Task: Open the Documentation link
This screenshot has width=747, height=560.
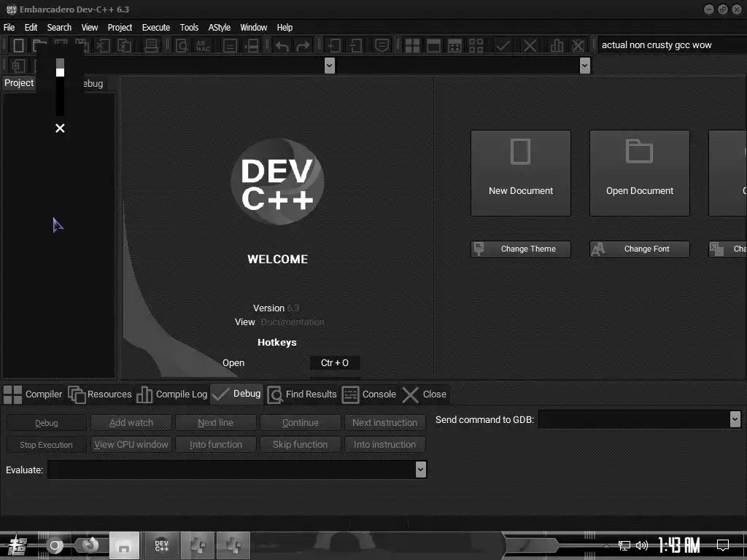Action: (x=292, y=322)
